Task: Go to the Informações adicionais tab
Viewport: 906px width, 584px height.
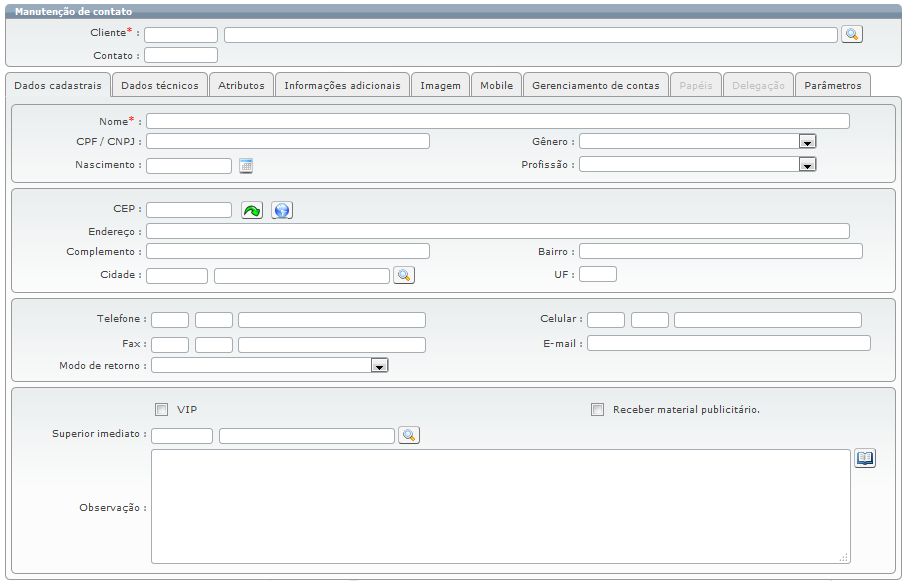Action: [x=342, y=85]
